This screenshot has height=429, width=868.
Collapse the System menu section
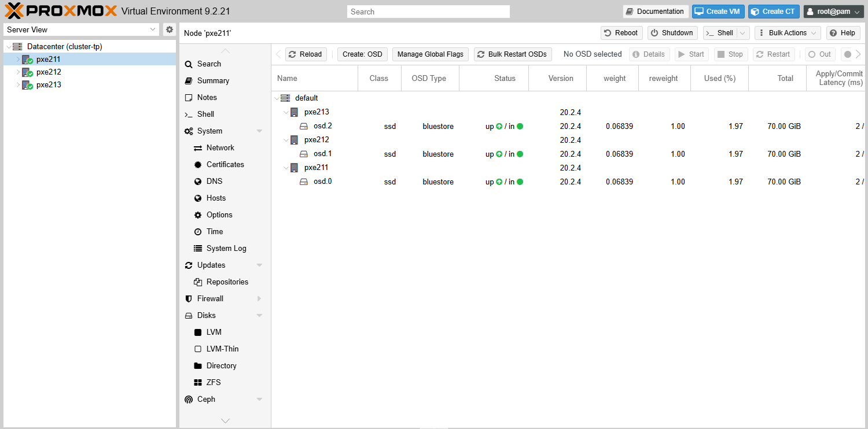(x=259, y=131)
